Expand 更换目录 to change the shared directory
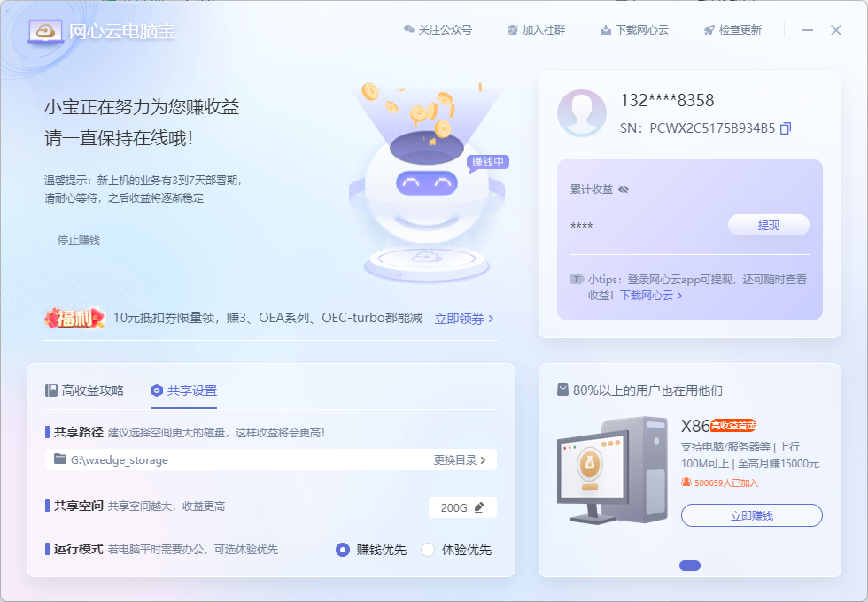The width and height of the screenshot is (868, 602). [460, 460]
